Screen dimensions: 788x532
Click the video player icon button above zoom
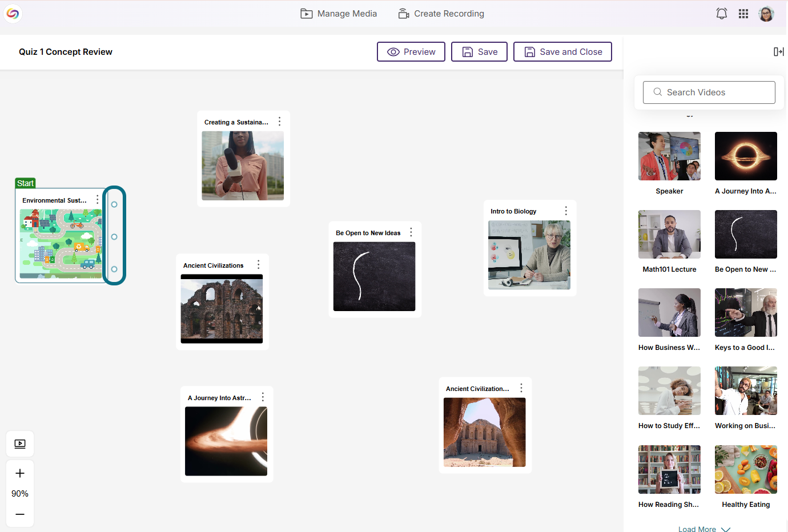coord(20,444)
